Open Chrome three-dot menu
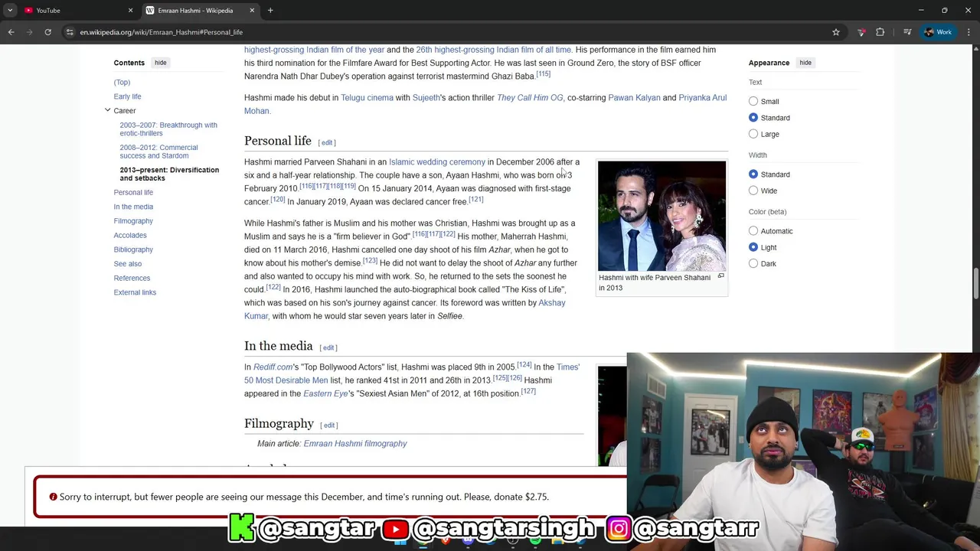Screen dimensions: 980x551 (x=969, y=32)
